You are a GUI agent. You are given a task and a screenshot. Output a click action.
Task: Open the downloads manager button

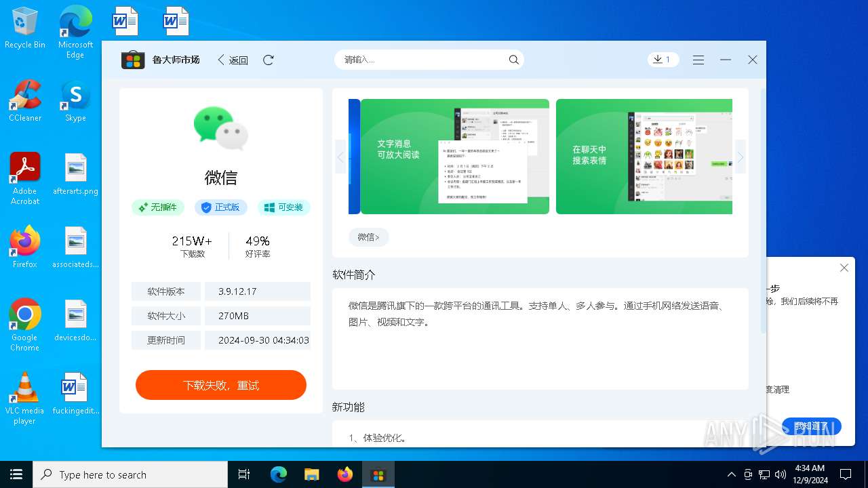coord(663,60)
